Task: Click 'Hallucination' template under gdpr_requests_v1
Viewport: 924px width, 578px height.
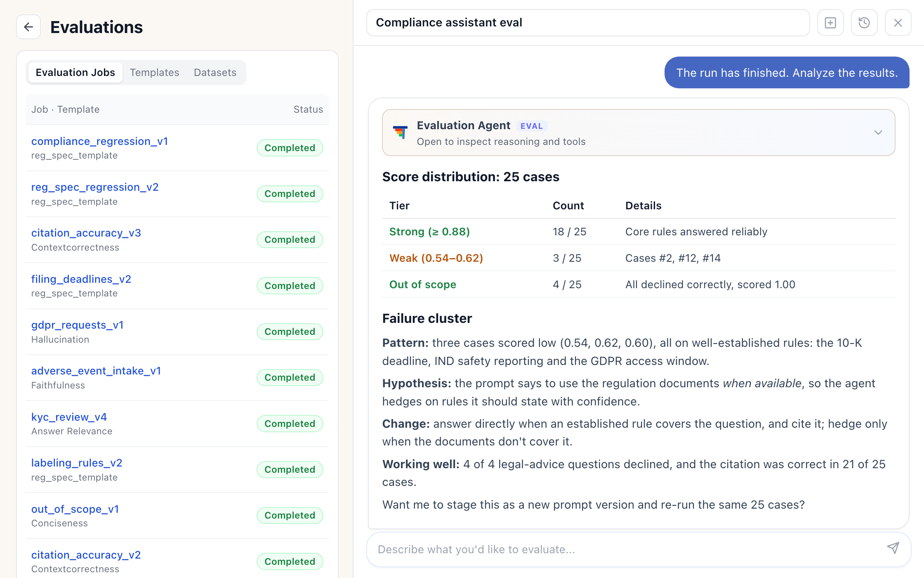Action: (x=60, y=339)
